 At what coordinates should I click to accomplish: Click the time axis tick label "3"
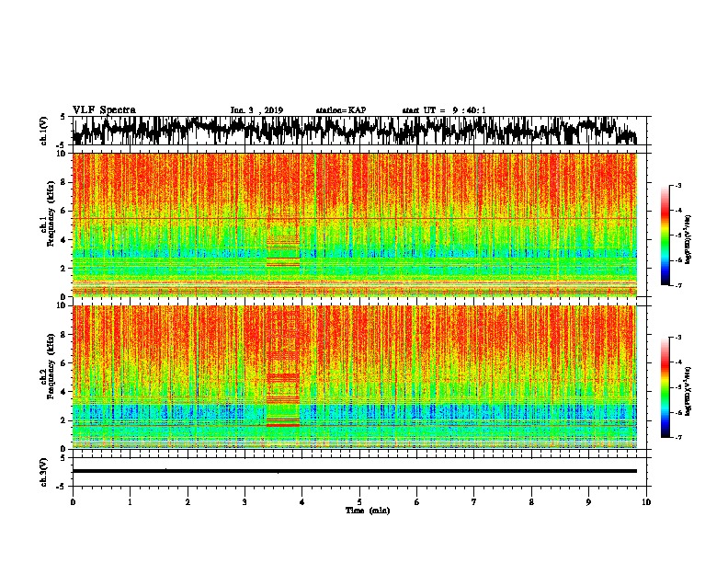tap(245, 501)
